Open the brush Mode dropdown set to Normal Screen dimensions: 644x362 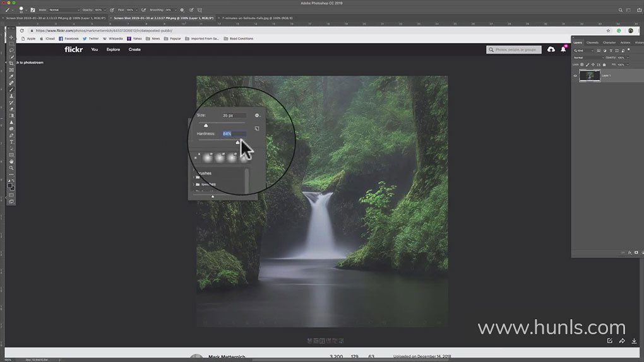coord(64,10)
